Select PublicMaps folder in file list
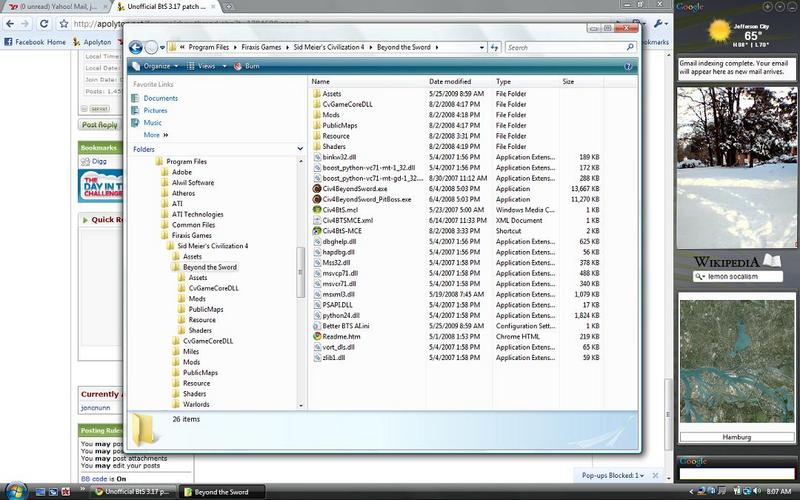This screenshot has height=500, width=800. coord(340,126)
